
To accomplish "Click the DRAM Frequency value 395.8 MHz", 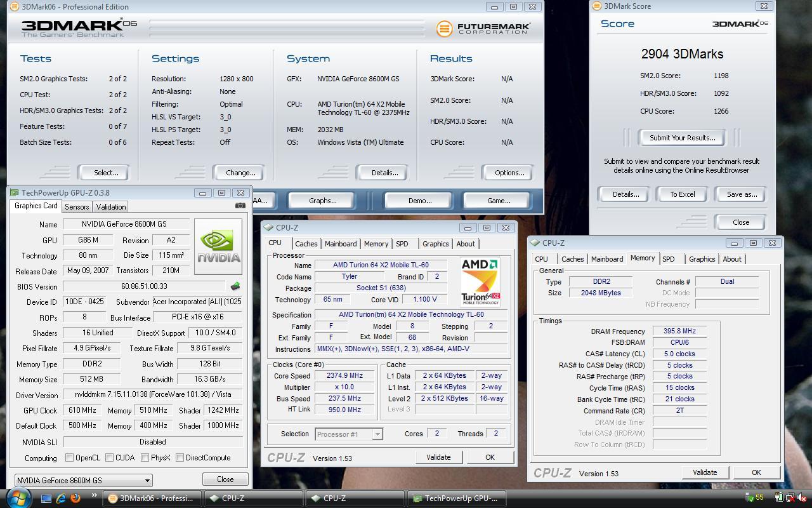I will point(679,331).
